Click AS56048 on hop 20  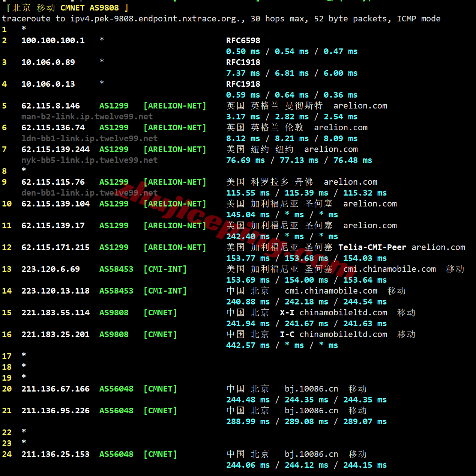[x=116, y=389]
